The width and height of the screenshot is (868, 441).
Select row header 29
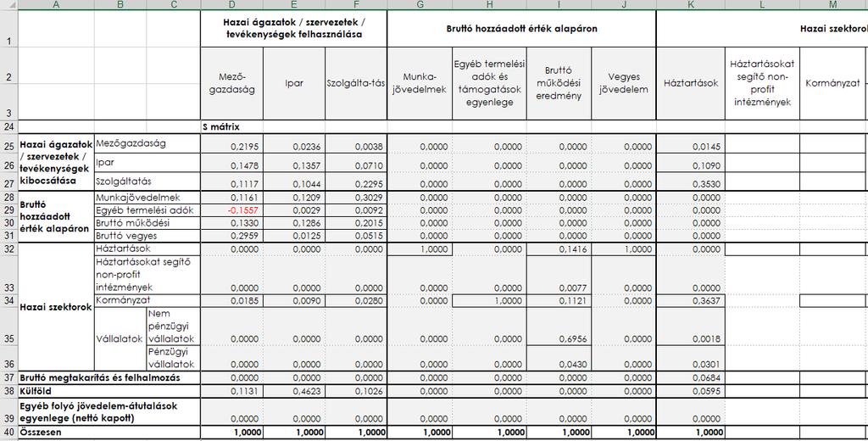pos(8,210)
